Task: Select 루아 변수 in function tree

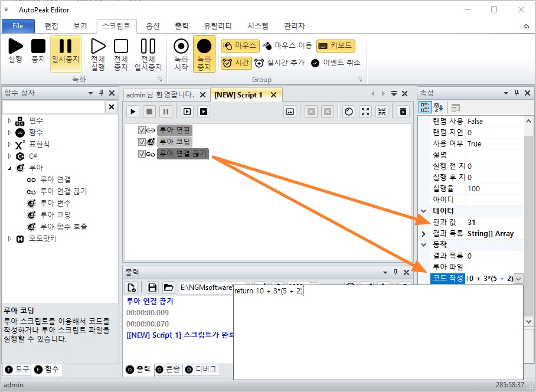Action: tap(55, 203)
